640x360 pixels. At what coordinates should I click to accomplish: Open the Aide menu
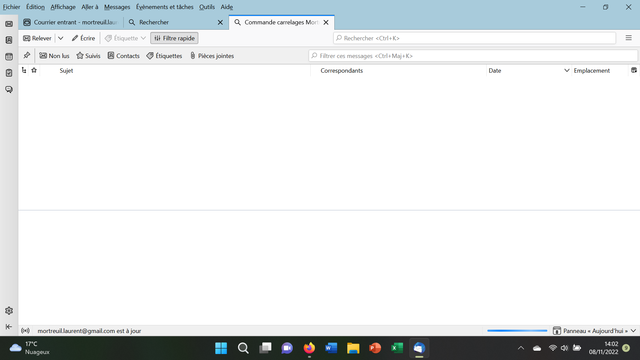[227, 7]
